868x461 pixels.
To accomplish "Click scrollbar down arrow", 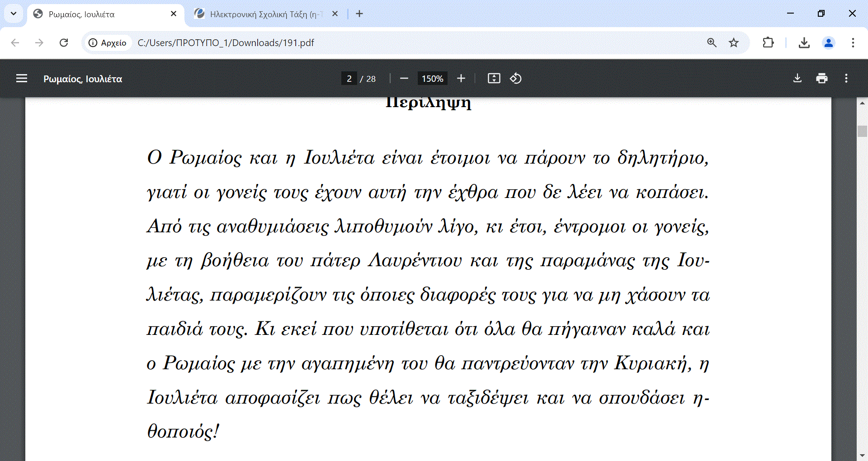I will coord(862,456).
